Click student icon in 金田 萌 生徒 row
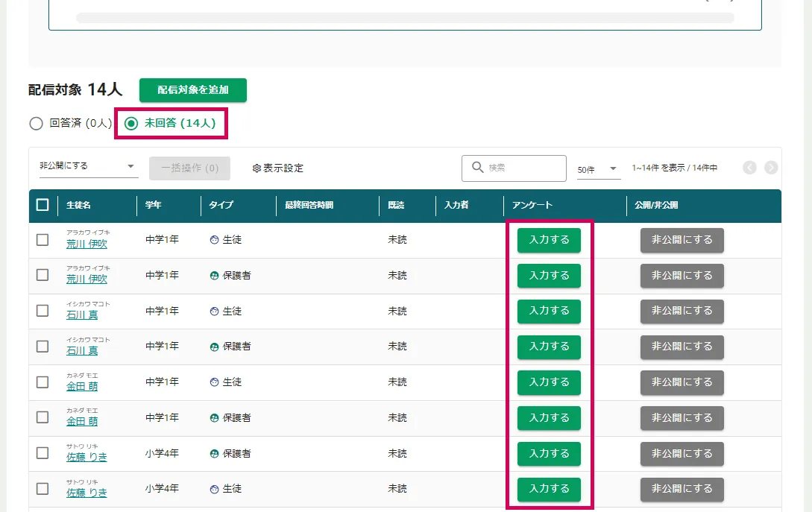812x512 pixels. tap(215, 382)
